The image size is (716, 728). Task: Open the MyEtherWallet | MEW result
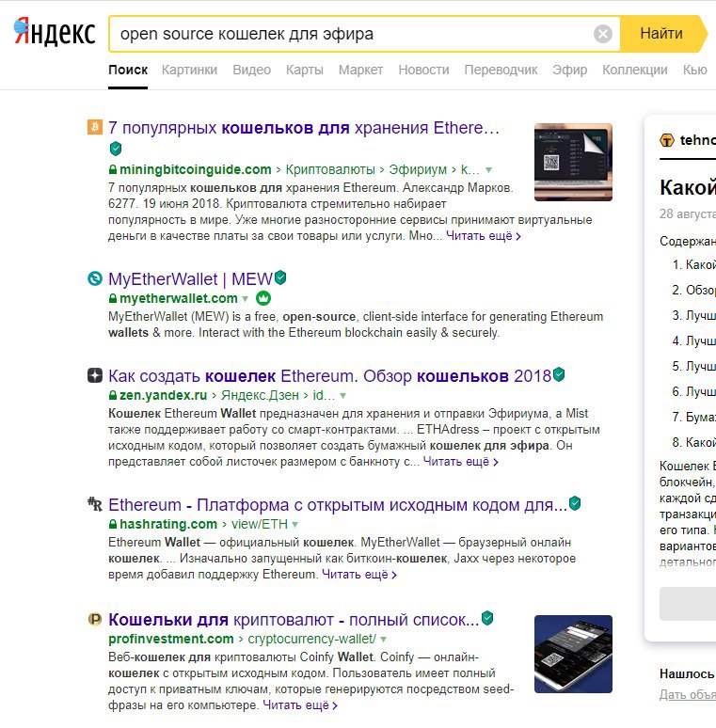190,279
